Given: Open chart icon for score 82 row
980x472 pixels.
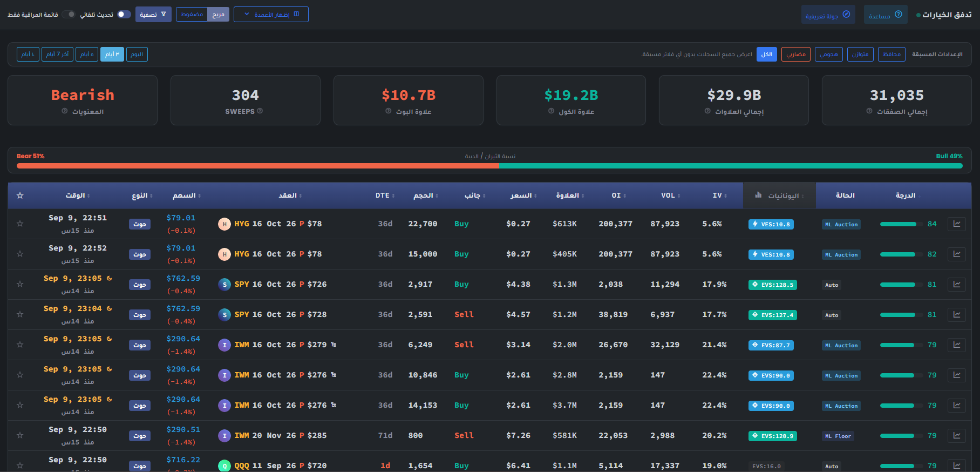Looking at the screenshot, I should pos(957,254).
